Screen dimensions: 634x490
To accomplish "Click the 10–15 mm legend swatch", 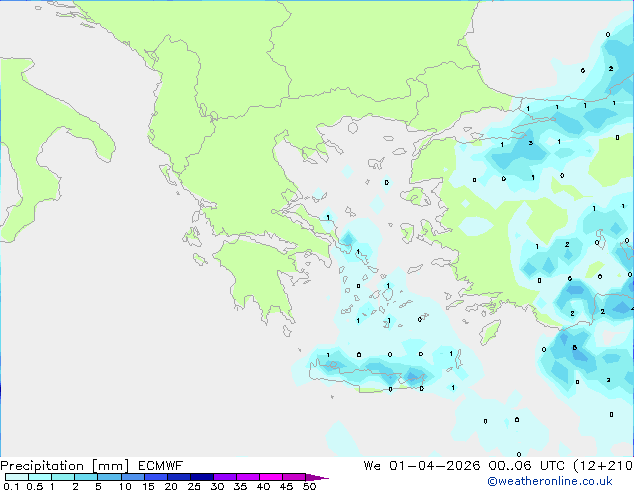I will click(132, 477).
